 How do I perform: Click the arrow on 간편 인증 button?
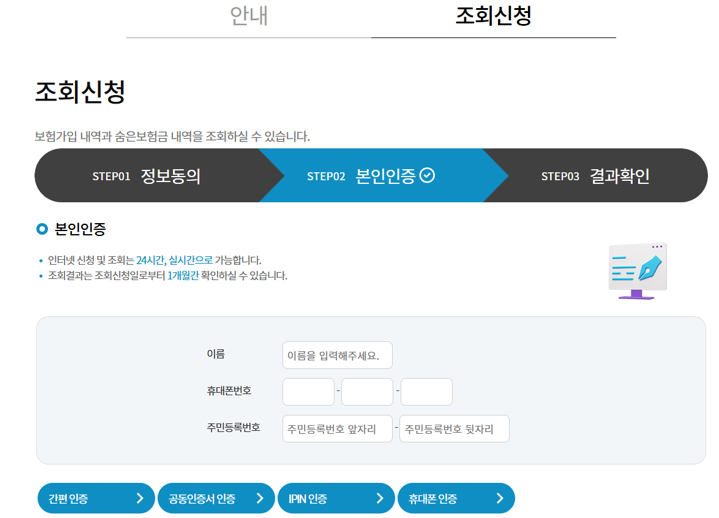click(140, 498)
